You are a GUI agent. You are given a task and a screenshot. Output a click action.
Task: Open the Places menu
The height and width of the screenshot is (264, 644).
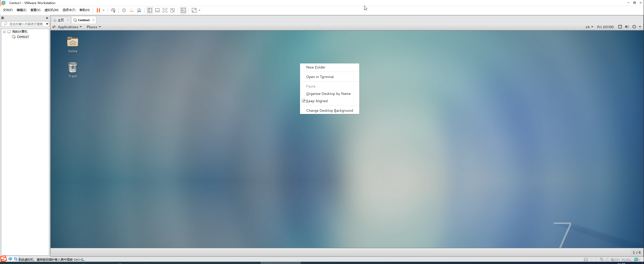[x=94, y=27]
